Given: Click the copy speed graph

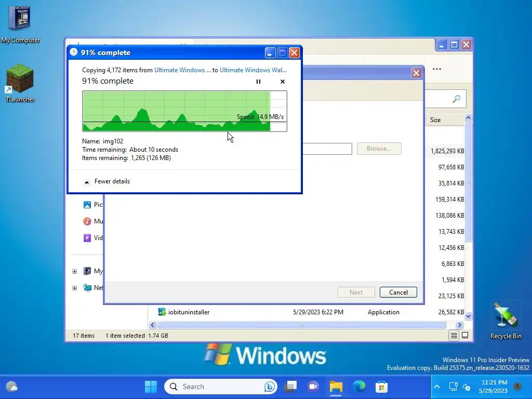Looking at the screenshot, I should 184,111.
